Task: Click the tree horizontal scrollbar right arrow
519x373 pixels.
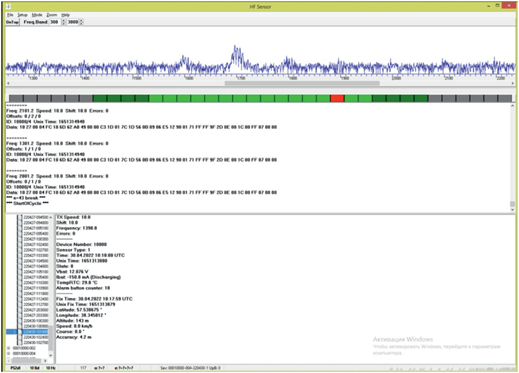Action: point(46,361)
